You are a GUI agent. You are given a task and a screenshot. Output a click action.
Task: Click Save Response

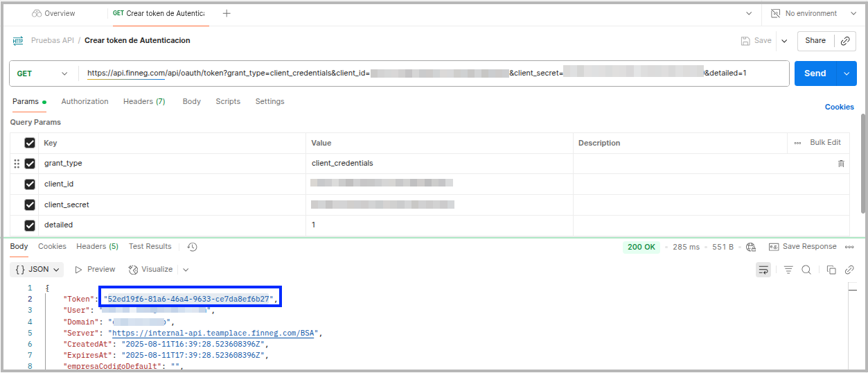pyautogui.click(x=802, y=247)
